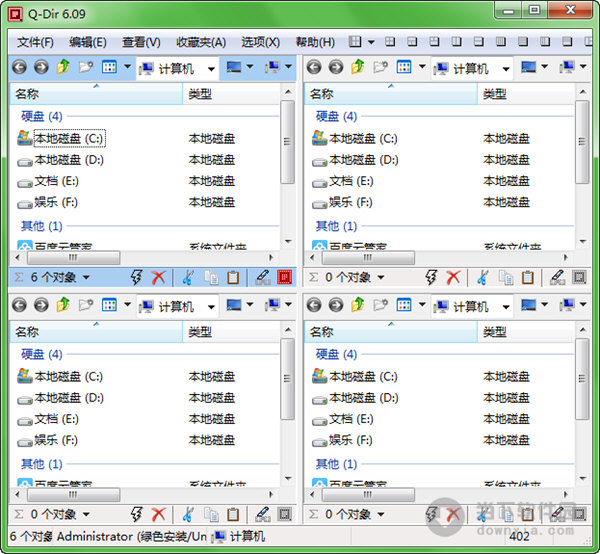Click Q-Dir application icon in title bar
This screenshot has height=554, width=600.
pyautogui.click(x=15, y=15)
